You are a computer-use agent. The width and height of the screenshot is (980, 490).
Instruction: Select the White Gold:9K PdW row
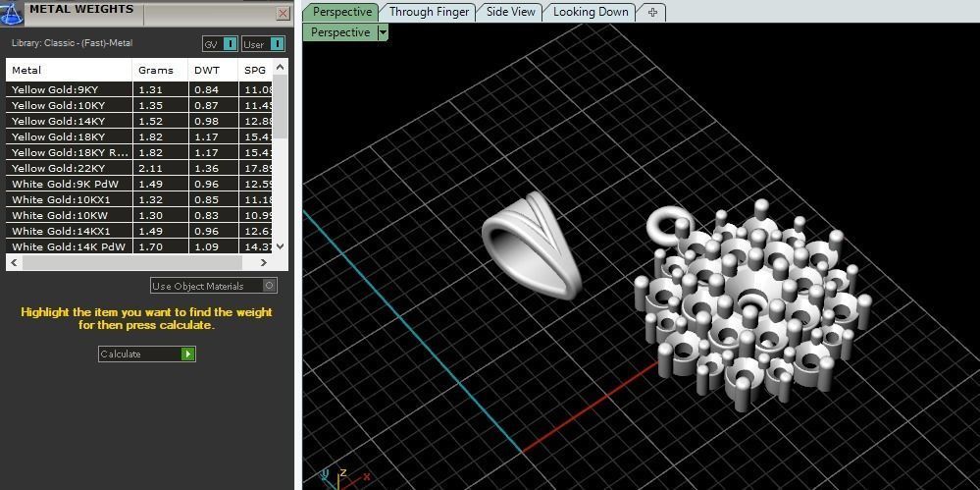[140, 184]
